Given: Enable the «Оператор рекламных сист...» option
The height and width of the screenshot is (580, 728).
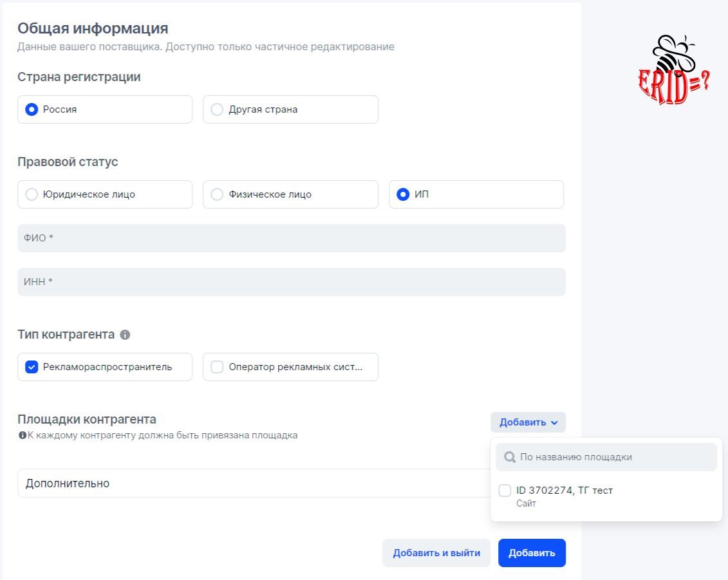Looking at the screenshot, I should 216,366.
